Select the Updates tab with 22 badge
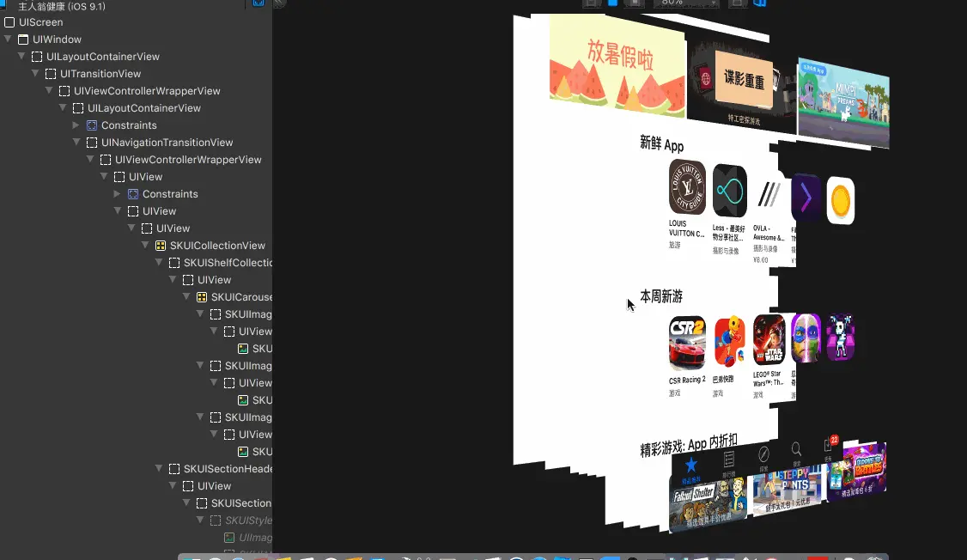This screenshot has width=967, height=560. tap(830, 445)
